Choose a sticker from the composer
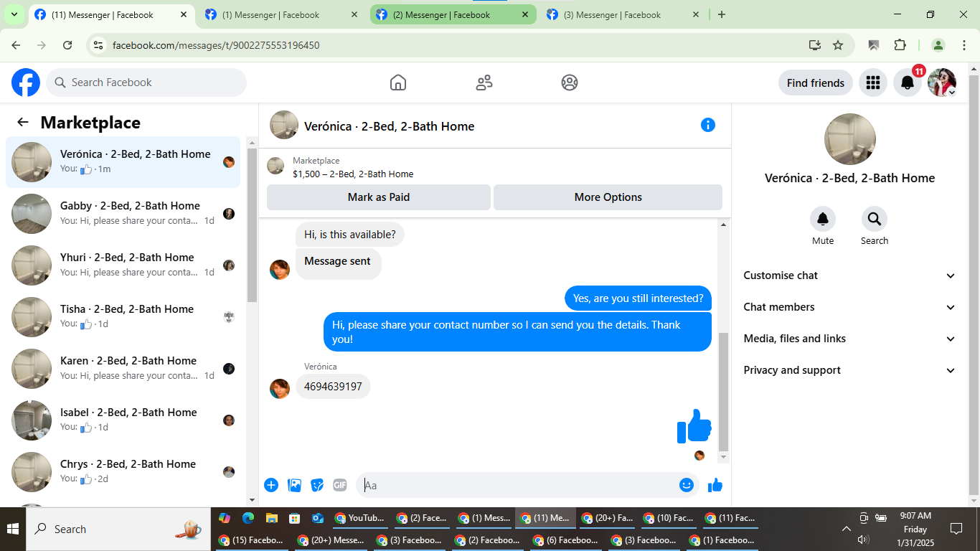 click(x=317, y=485)
